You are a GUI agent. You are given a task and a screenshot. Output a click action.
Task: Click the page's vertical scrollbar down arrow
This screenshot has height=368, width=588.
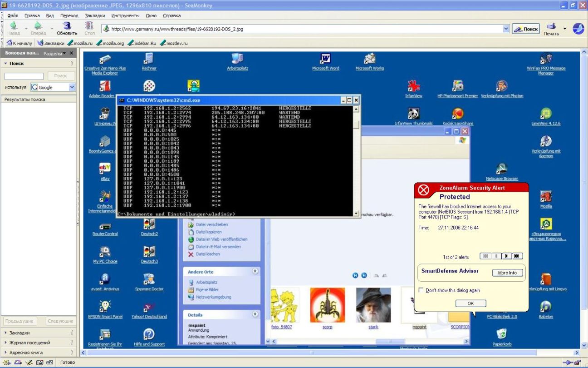[x=584, y=345]
